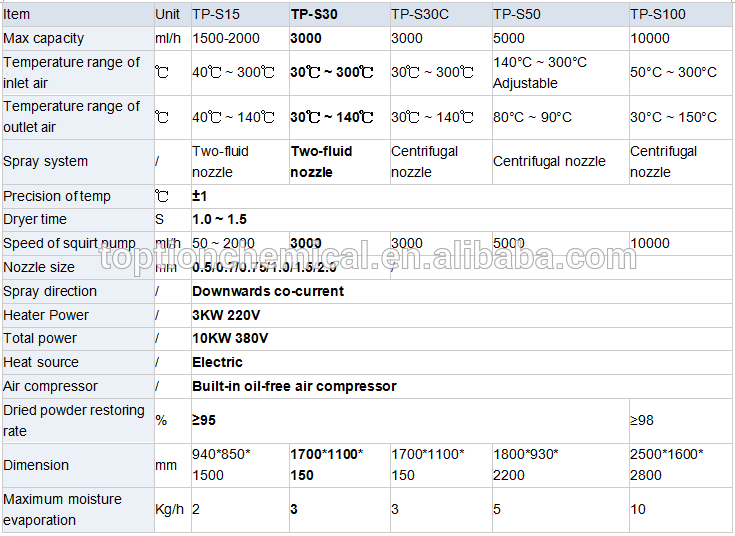Image resolution: width=735 pixels, height=536 pixels.
Task: Click the 1500-2000 max capacity value
Action: pos(226,38)
